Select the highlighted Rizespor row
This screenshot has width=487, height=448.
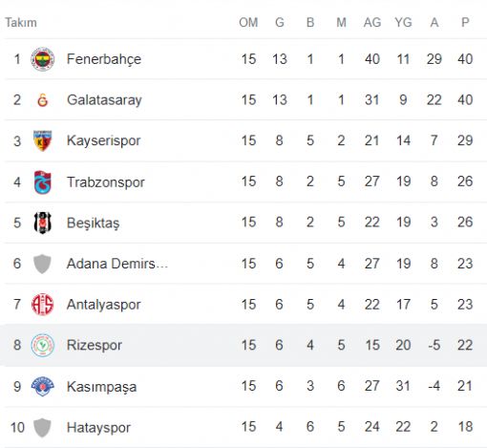(243, 345)
